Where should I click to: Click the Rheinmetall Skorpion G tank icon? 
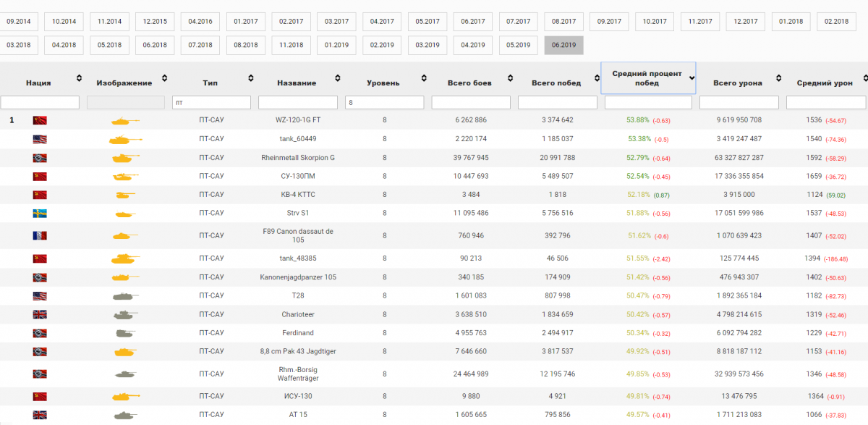[124, 157]
